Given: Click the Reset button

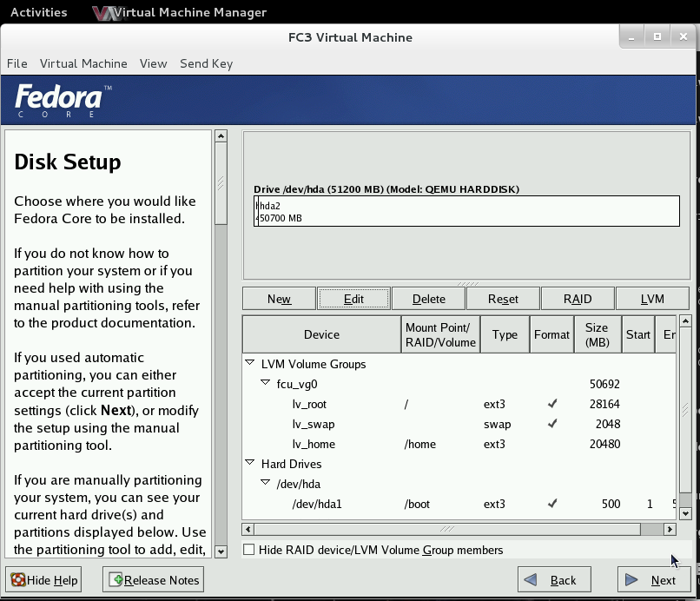Looking at the screenshot, I should pos(503,299).
